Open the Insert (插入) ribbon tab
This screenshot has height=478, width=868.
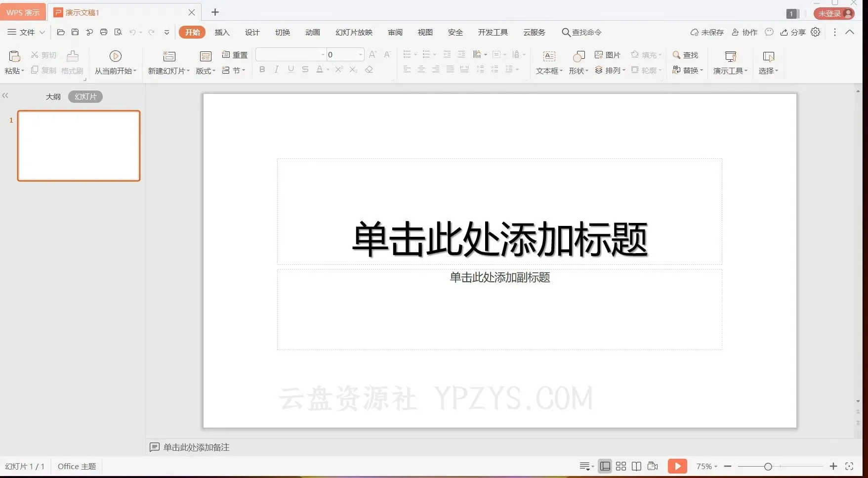tap(222, 33)
